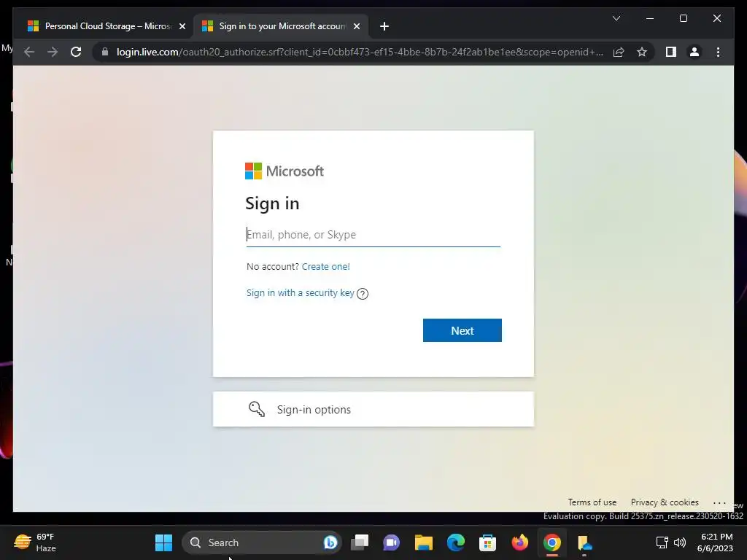Open Bing Chat from the search box
This screenshot has height=560, width=747.
pos(330,542)
